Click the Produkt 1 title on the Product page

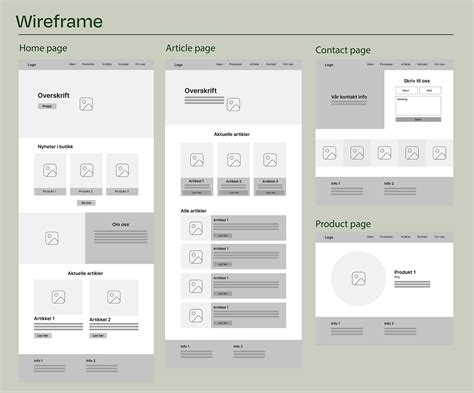click(405, 272)
